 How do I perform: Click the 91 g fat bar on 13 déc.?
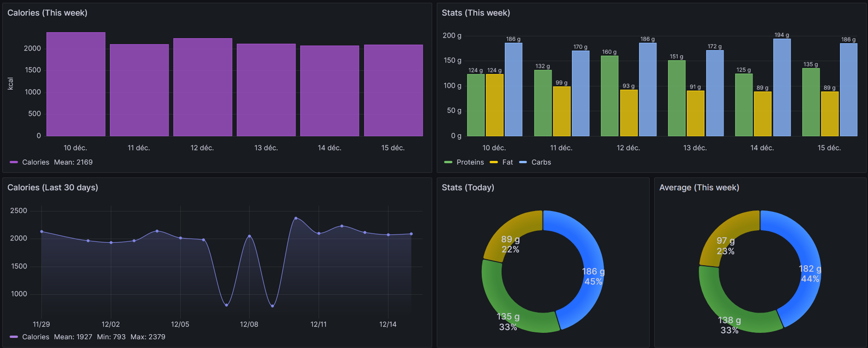pyautogui.click(x=696, y=114)
